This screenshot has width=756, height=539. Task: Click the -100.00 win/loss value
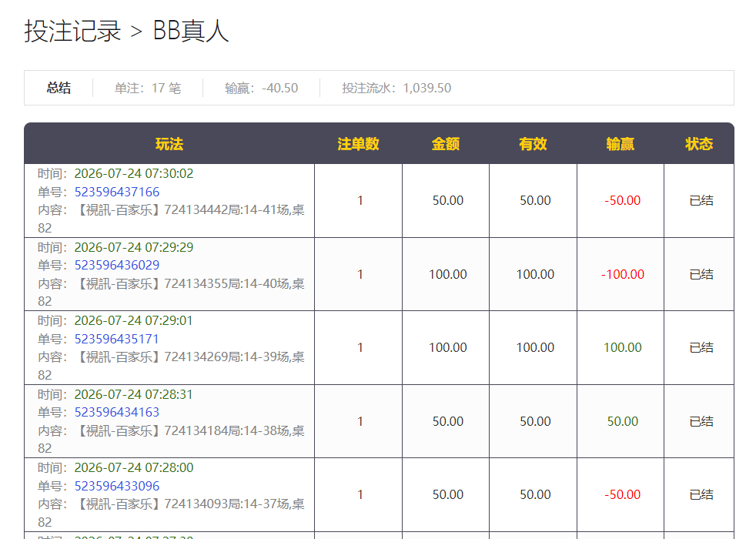pyautogui.click(x=623, y=274)
